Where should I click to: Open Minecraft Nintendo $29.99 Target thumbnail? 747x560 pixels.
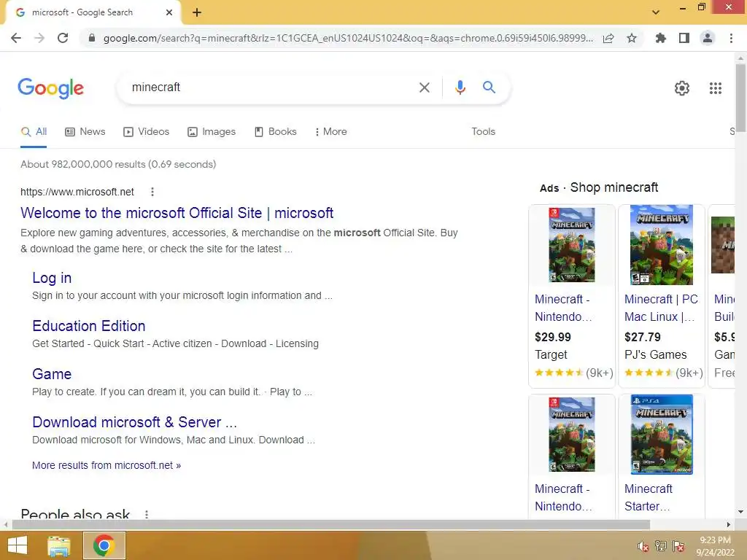[572, 245]
